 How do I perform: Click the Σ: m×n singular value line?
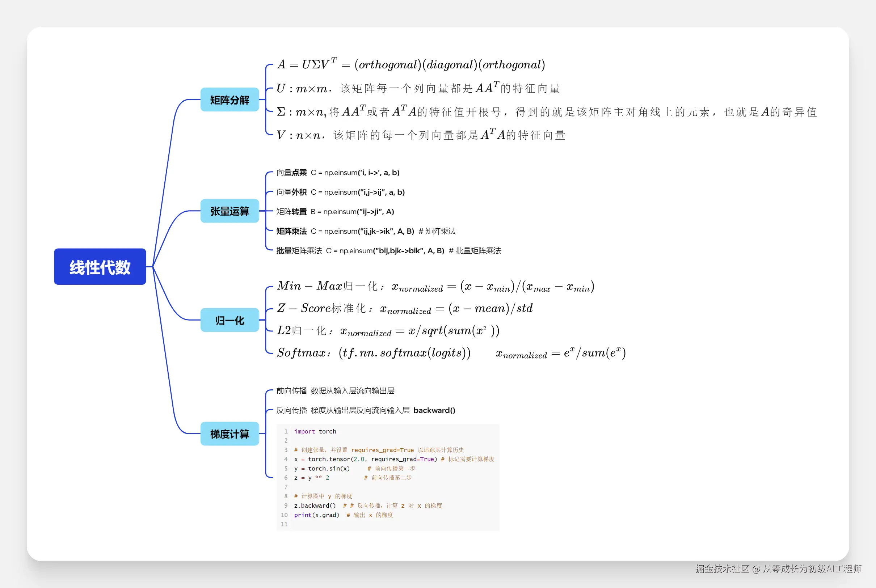click(546, 112)
